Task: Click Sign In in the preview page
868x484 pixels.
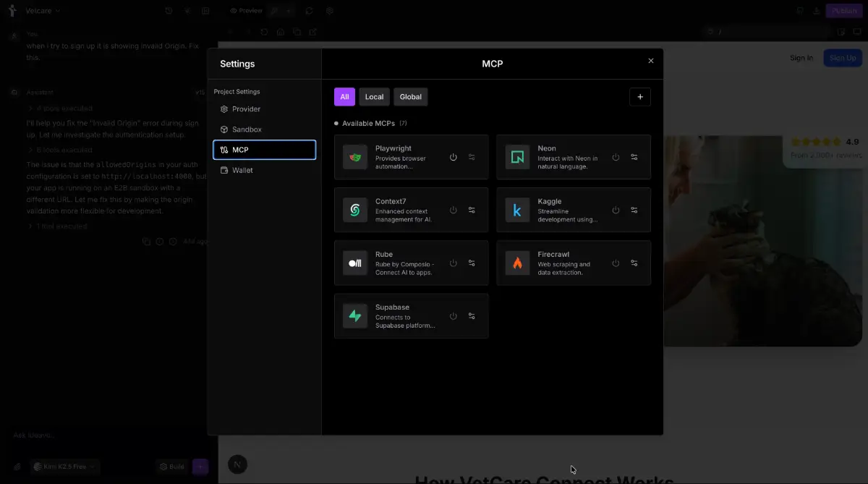Action: pyautogui.click(x=801, y=58)
